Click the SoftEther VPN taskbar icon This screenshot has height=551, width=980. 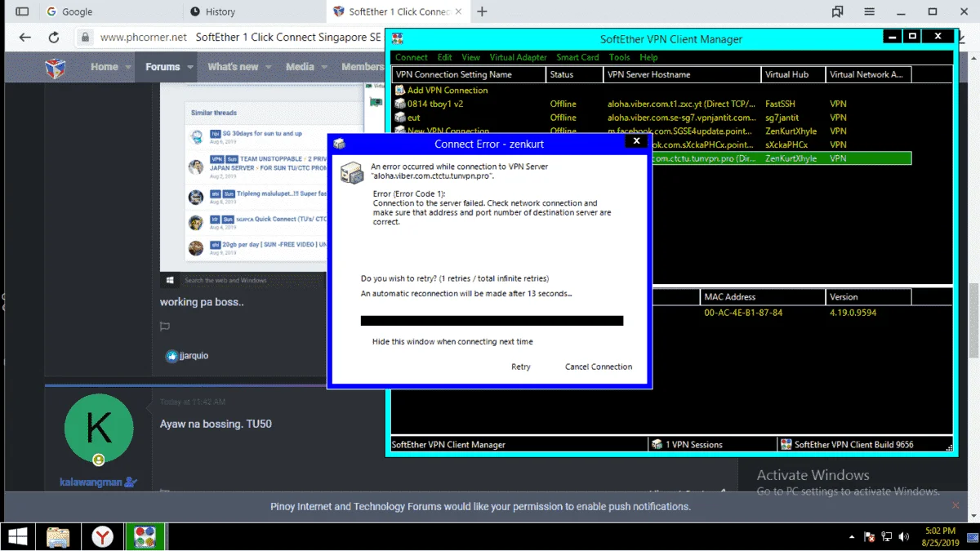pos(145,536)
